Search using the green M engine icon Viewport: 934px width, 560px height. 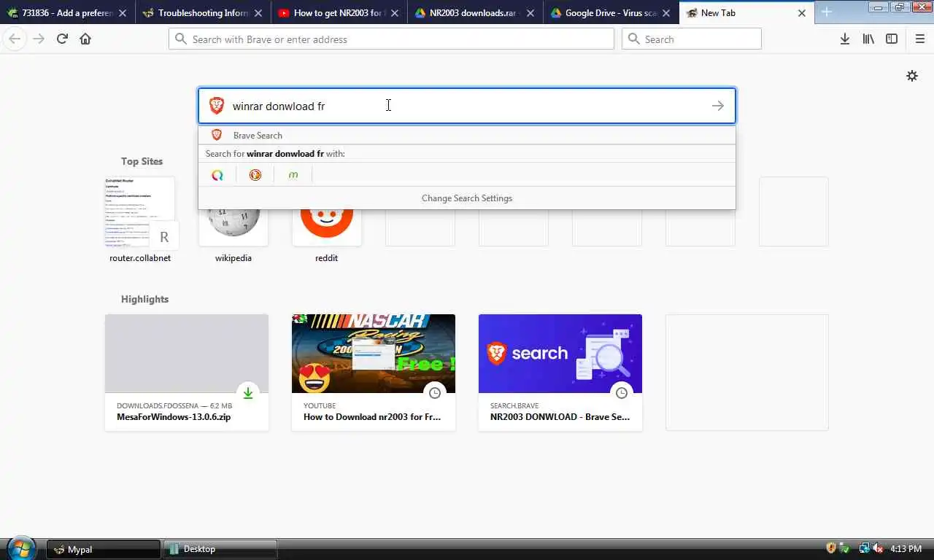pos(293,175)
